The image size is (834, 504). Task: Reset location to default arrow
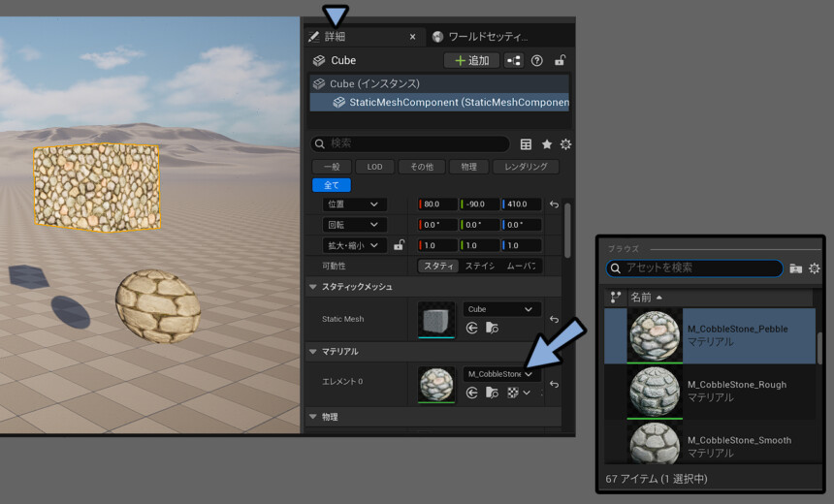[x=554, y=205]
